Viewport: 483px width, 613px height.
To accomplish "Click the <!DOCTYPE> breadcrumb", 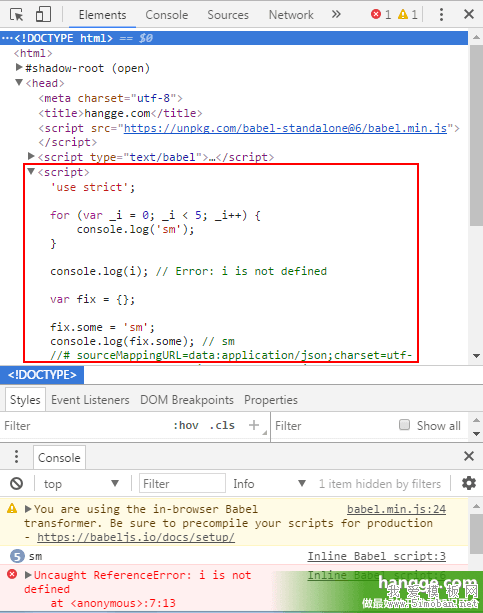I will tap(42, 375).
